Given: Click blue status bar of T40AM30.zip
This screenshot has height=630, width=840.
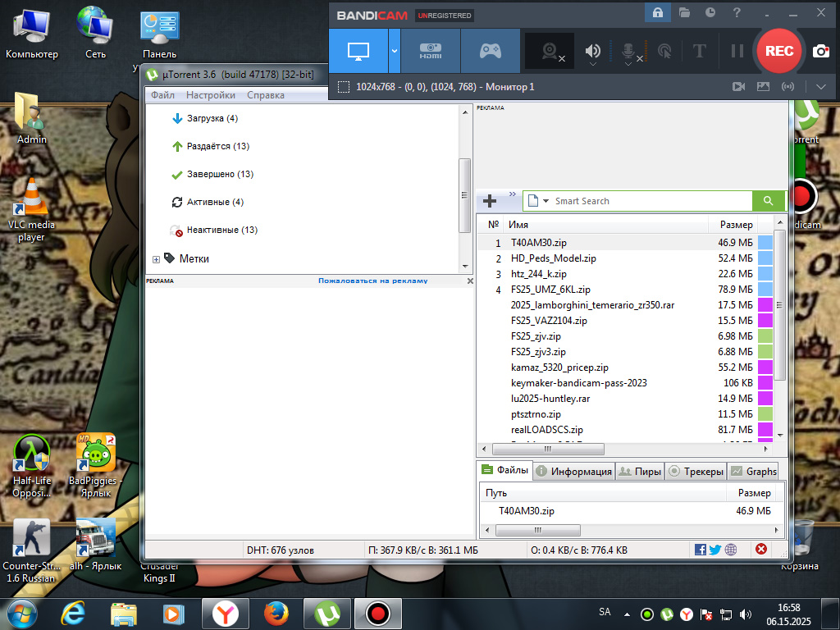Looking at the screenshot, I should point(765,243).
